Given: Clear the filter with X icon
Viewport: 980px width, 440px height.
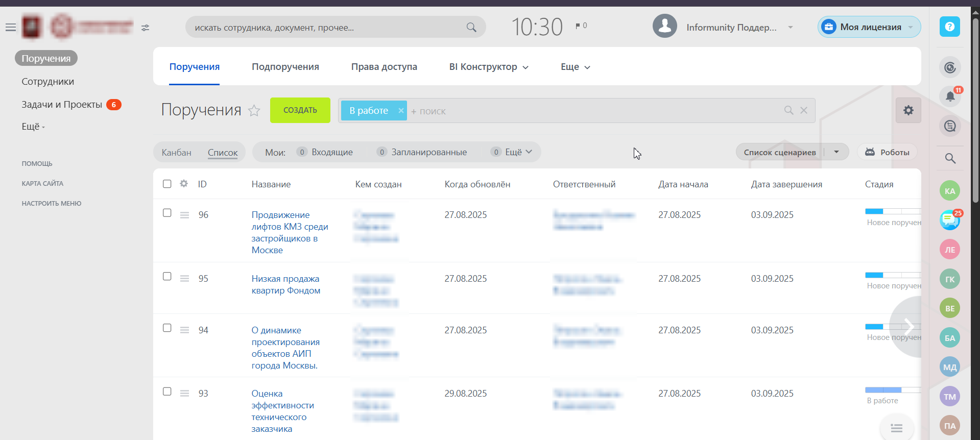Looking at the screenshot, I should [x=804, y=110].
